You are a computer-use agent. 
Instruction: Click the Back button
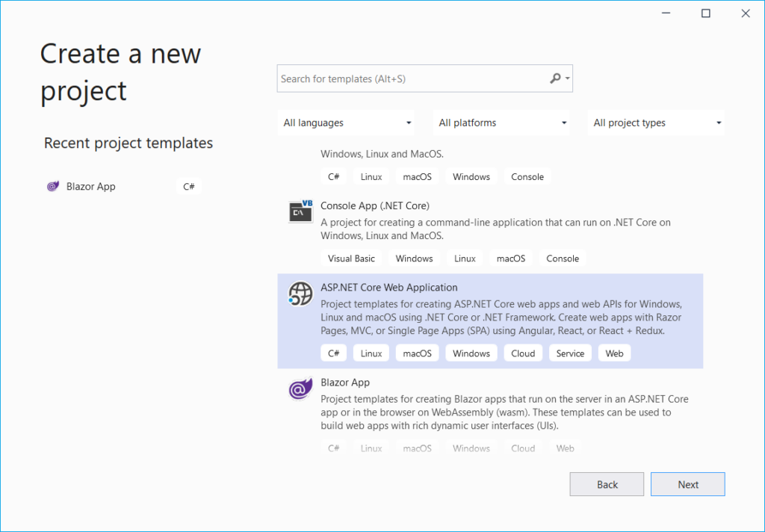(607, 484)
